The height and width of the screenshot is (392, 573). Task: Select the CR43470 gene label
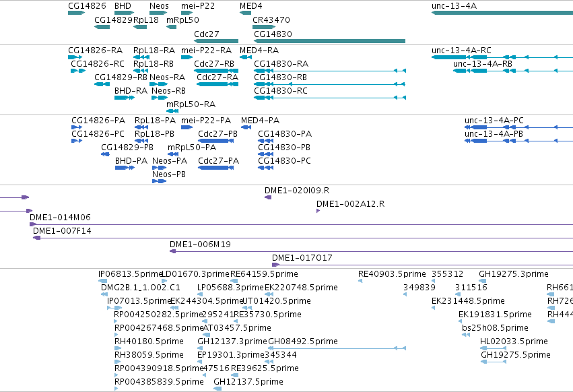tap(271, 20)
